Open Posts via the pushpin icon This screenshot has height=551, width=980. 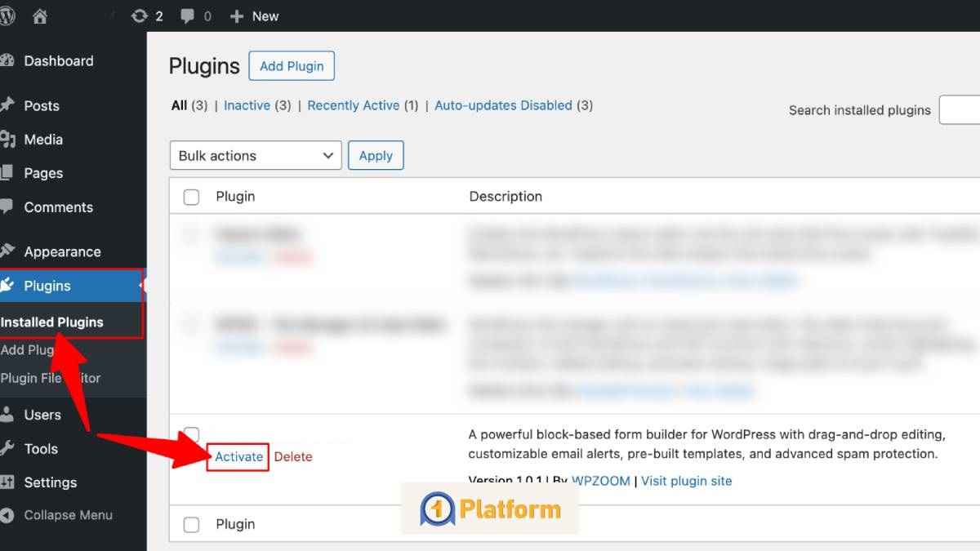pyautogui.click(x=7, y=105)
